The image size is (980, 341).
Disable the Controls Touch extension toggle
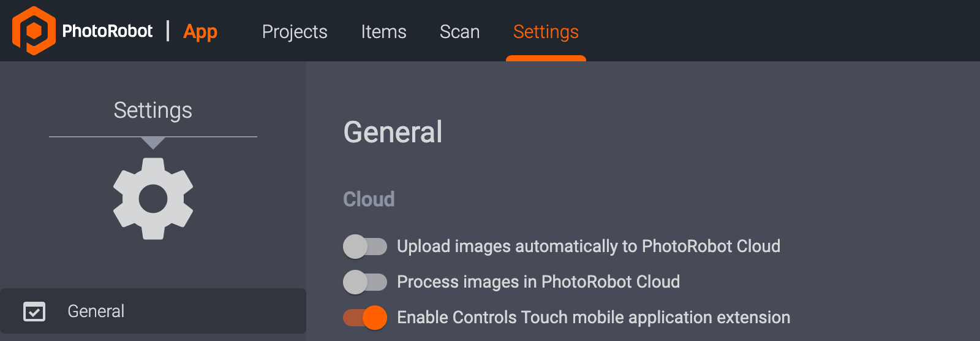365,318
